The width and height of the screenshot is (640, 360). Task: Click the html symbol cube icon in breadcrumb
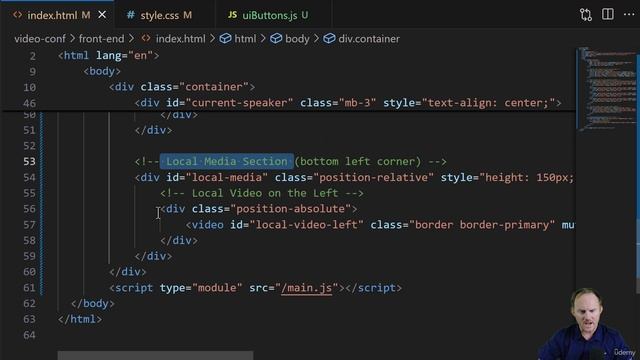tap(225, 38)
